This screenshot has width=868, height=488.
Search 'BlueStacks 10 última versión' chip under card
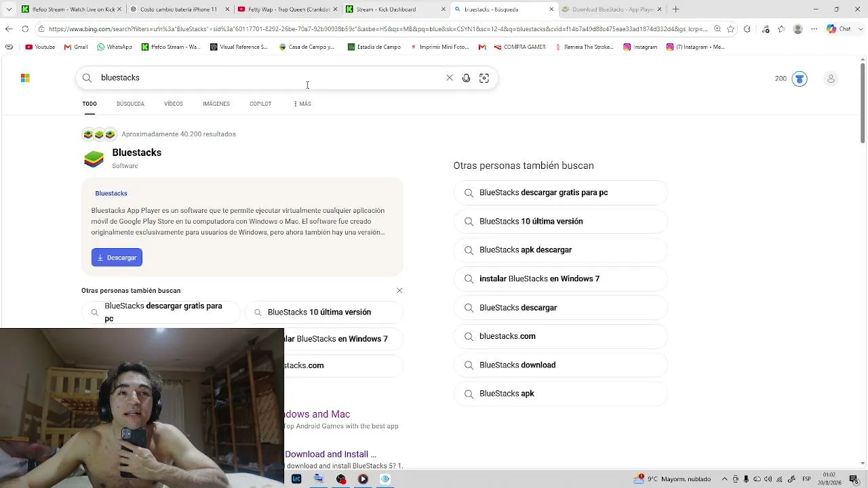(323, 312)
